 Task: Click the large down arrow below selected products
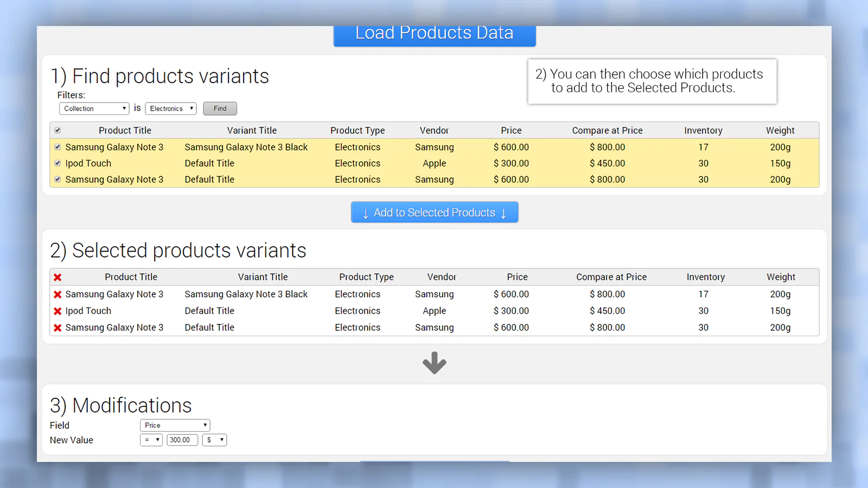tap(434, 363)
